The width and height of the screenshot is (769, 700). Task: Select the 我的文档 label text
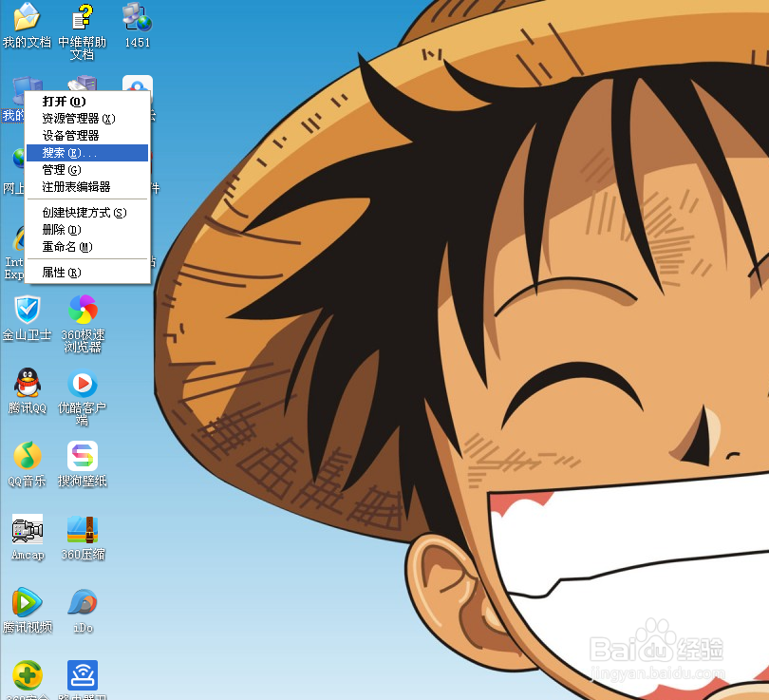[27, 42]
